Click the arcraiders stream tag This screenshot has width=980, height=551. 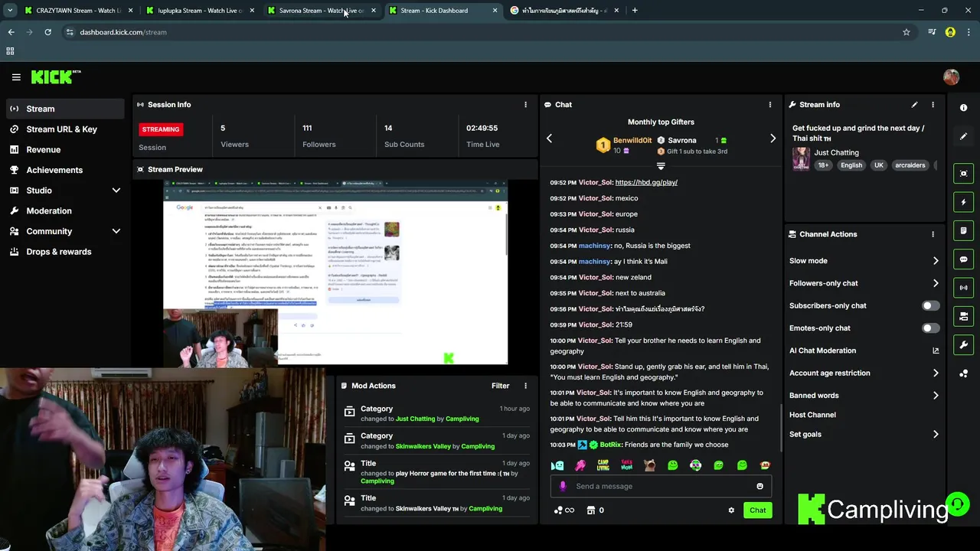coord(910,165)
